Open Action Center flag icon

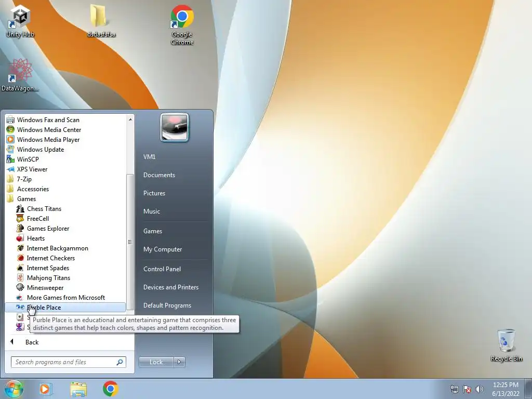point(467,389)
